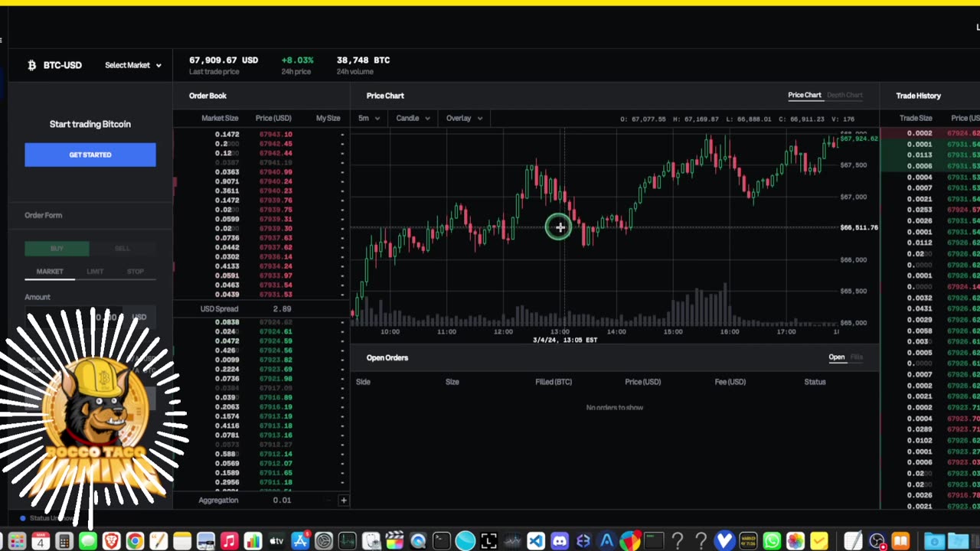The width and height of the screenshot is (980, 551).
Task: Switch amount unit to USD
Action: tap(139, 317)
